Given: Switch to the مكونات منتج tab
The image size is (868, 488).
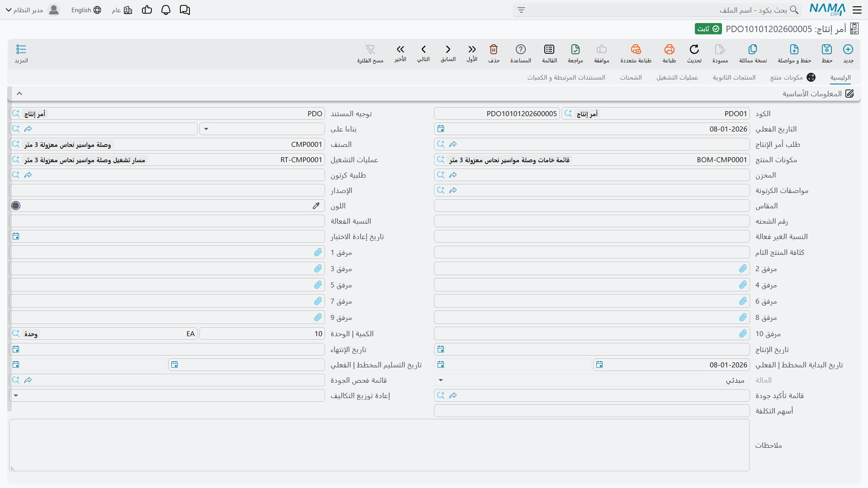Looking at the screenshot, I should click(x=793, y=78).
